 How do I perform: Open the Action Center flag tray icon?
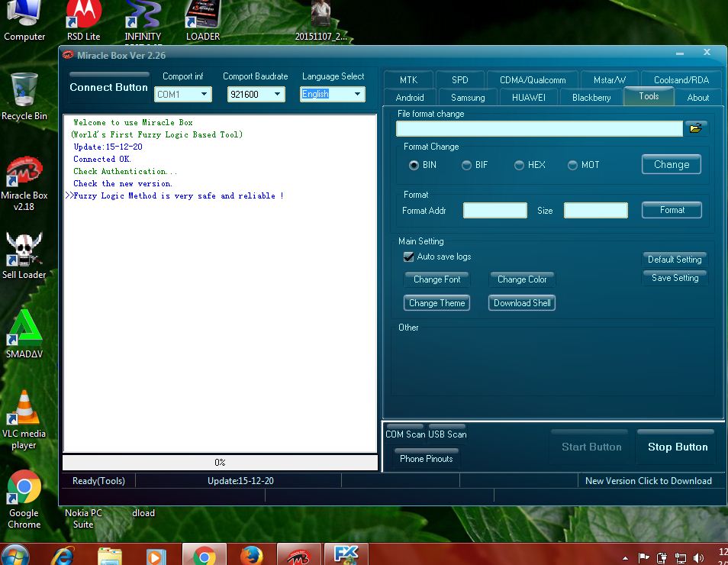coord(643,557)
